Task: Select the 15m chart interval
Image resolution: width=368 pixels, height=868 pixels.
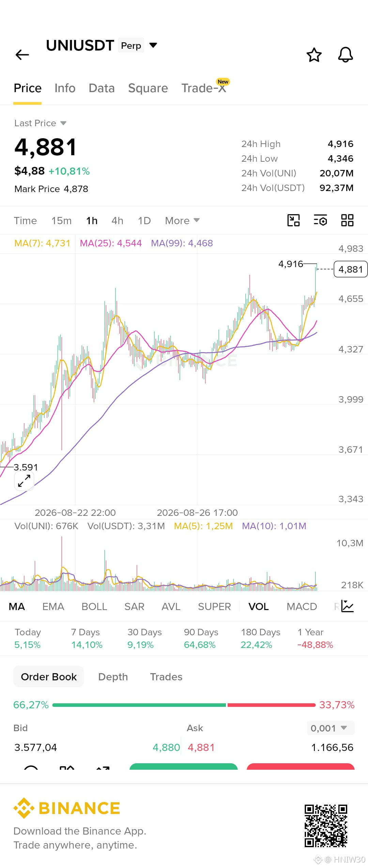Action: click(61, 220)
